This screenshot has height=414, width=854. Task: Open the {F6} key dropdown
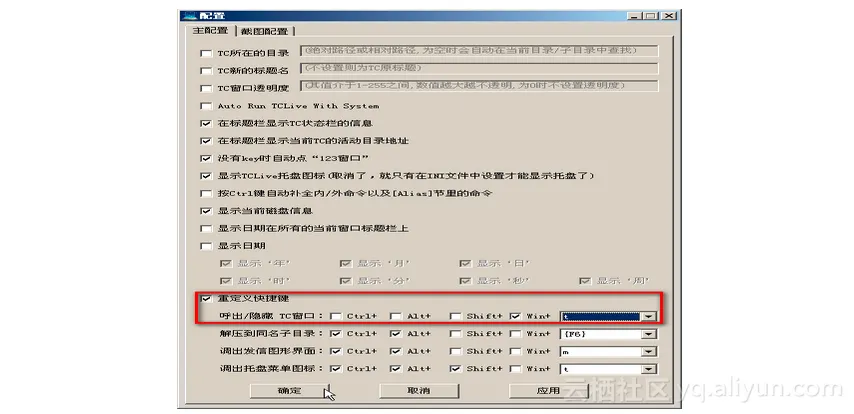click(649, 334)
